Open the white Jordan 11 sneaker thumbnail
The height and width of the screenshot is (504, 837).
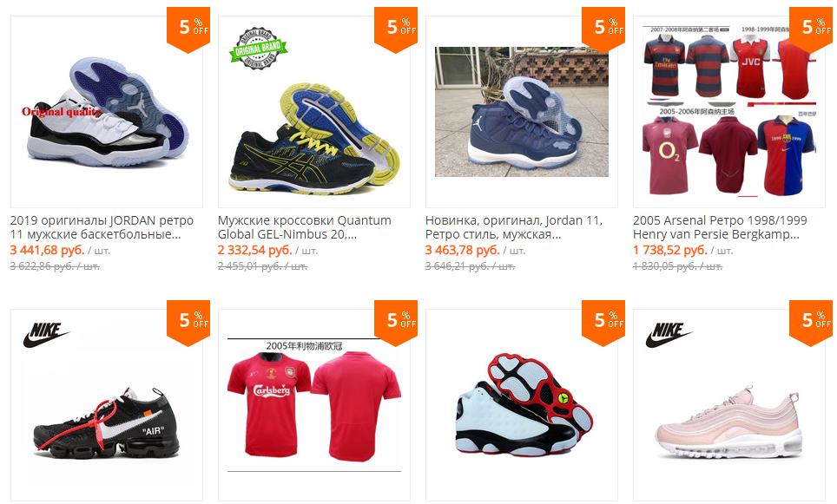(x=107, y=111)
